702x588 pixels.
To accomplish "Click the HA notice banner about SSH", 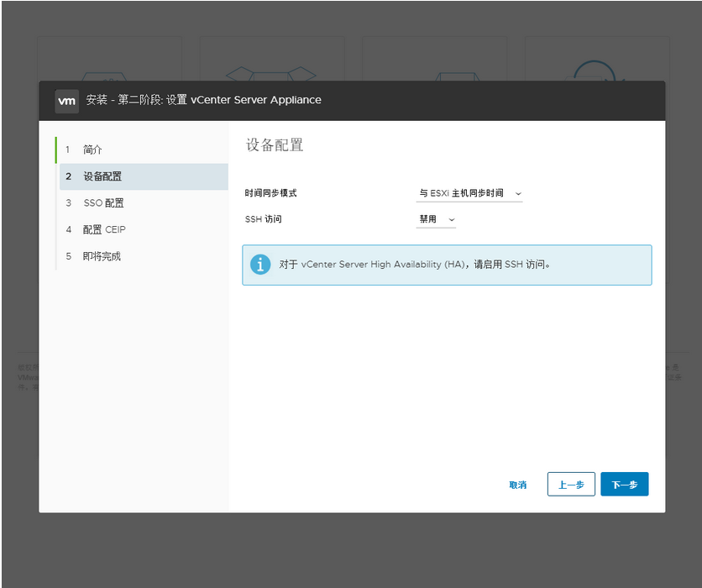I will [447, 265].
